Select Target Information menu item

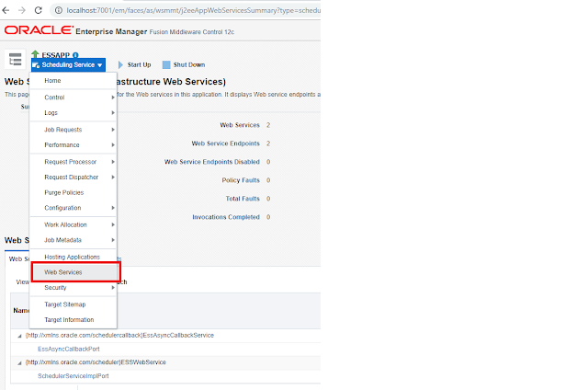point(73,320)
